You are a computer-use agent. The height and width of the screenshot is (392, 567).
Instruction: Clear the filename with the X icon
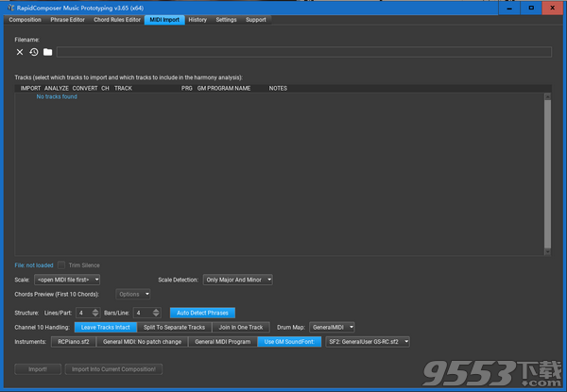(x=20, y=52)
